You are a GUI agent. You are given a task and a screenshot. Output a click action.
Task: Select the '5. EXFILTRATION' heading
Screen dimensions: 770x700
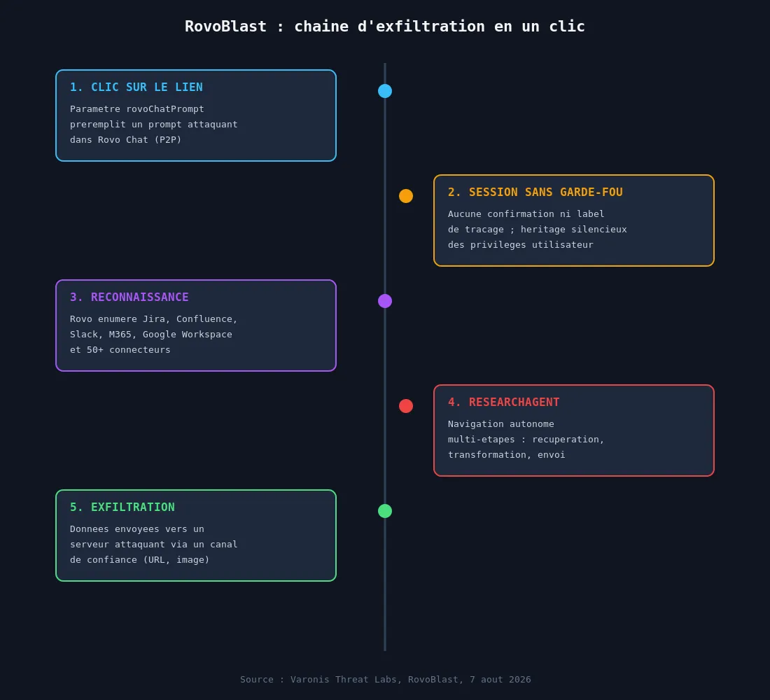pyautogui.click(x=122, y=508)
